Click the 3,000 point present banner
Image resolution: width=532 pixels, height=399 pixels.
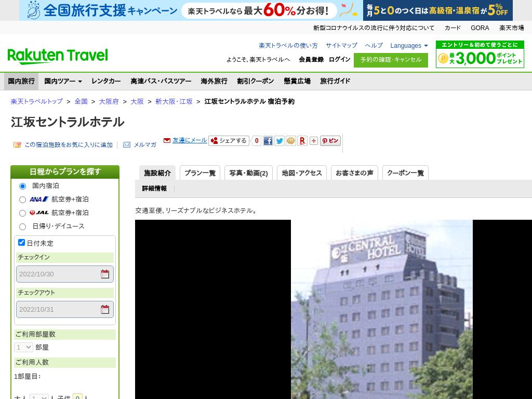480,54
